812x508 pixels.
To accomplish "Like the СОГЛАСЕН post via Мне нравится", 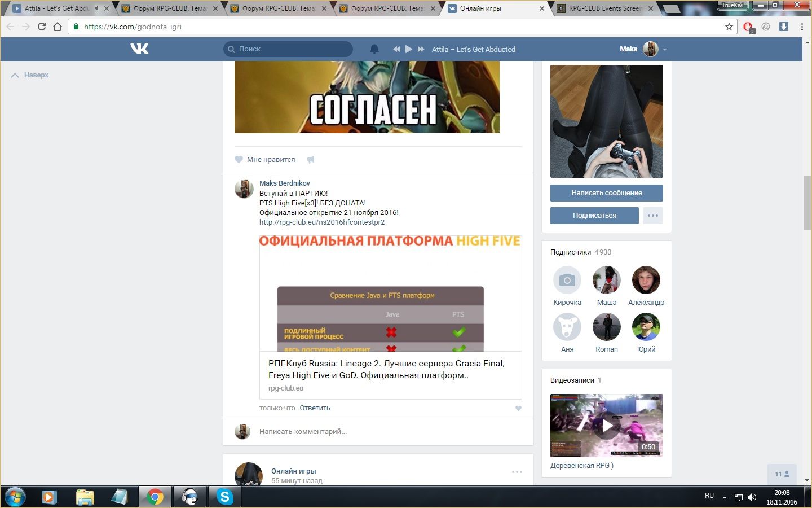I will 265,160.
